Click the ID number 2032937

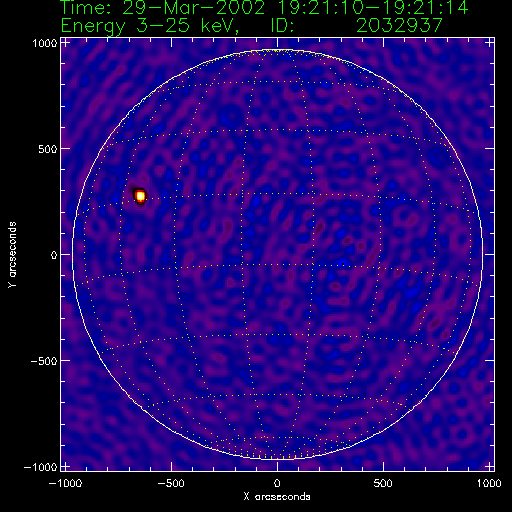point(399,25)
